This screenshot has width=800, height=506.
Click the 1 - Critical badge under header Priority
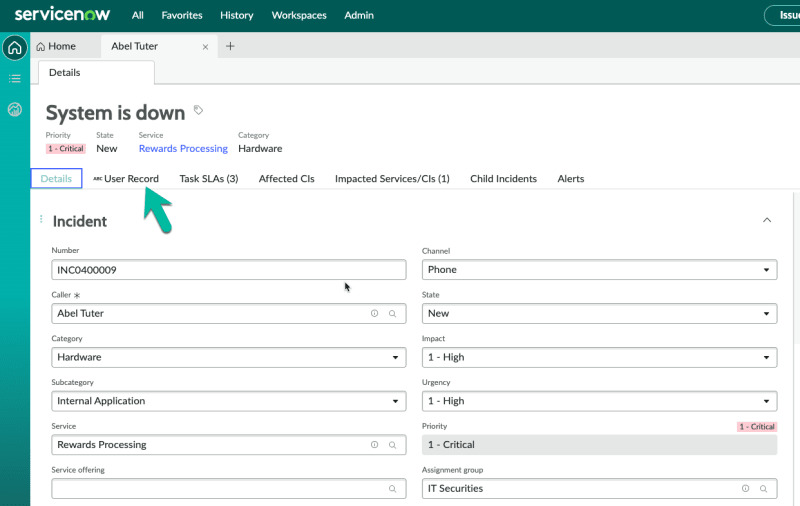(66, 148)
